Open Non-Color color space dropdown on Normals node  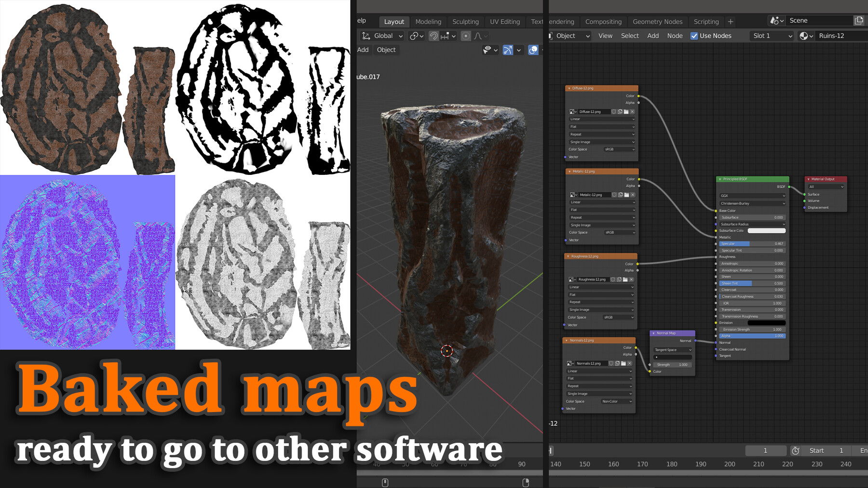(617, 401)
